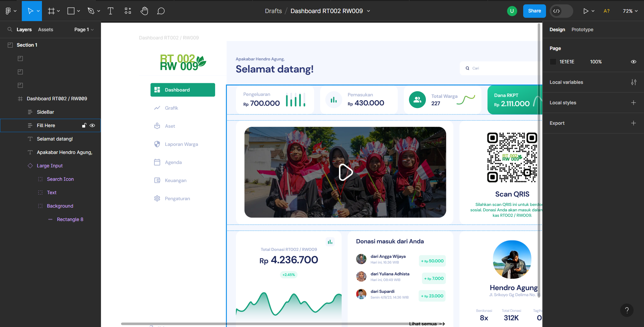Toggle page background color visibility
The height and width of the screenshot is (327, 644).
coord(633,62)
